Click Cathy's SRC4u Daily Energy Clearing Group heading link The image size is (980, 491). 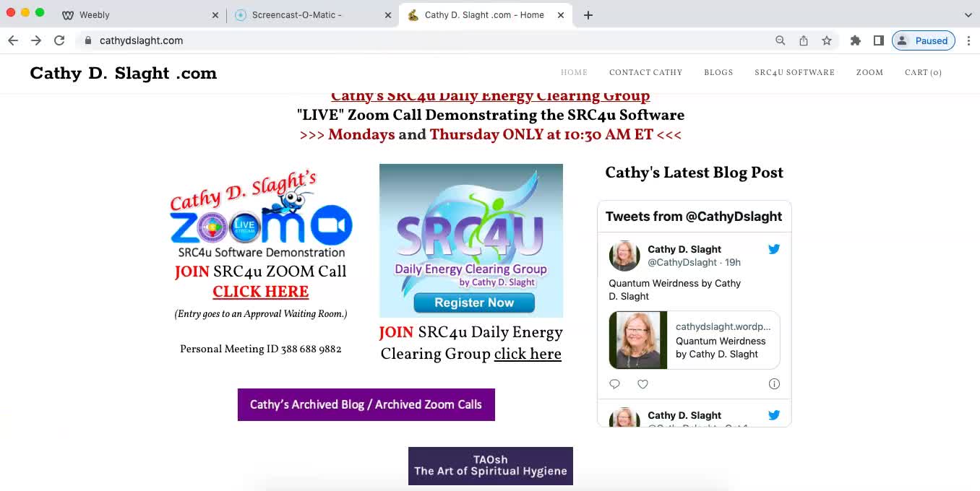(490, 97)
